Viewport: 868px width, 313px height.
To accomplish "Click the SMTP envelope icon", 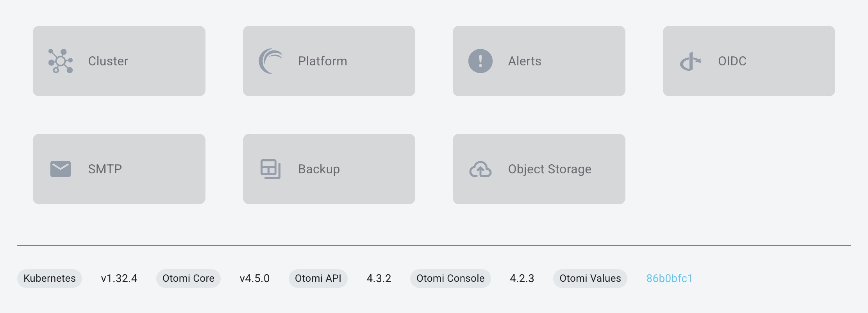I will coord(61,169).
